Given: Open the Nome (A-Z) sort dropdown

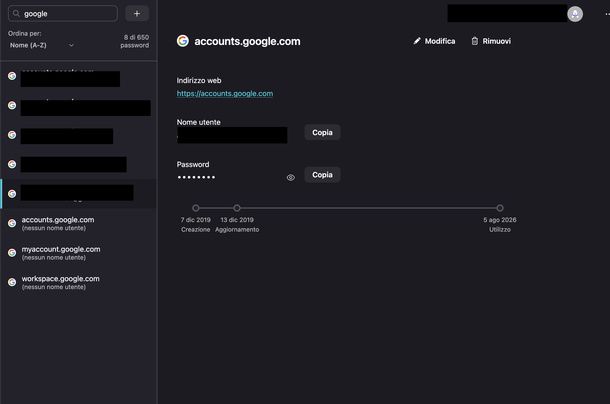Looking at the screenshot, I should point(42,45).
